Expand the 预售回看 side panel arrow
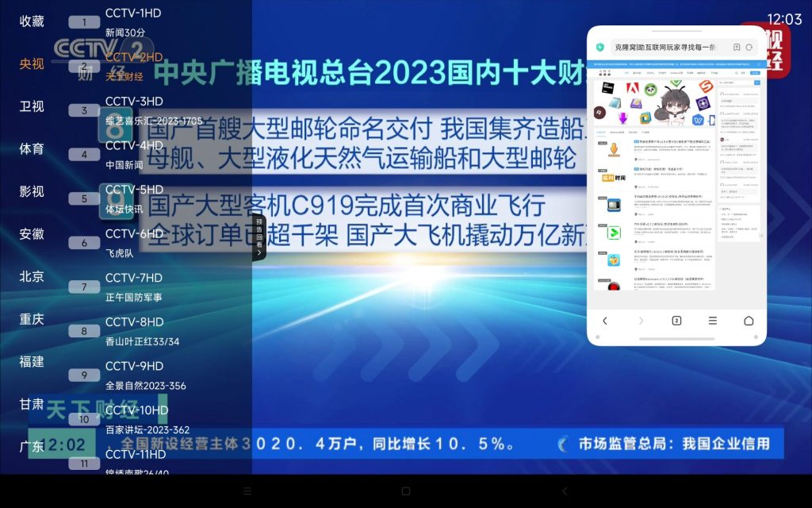The width and height of the screenshot is (812, 508). click(x=259, y=237)
